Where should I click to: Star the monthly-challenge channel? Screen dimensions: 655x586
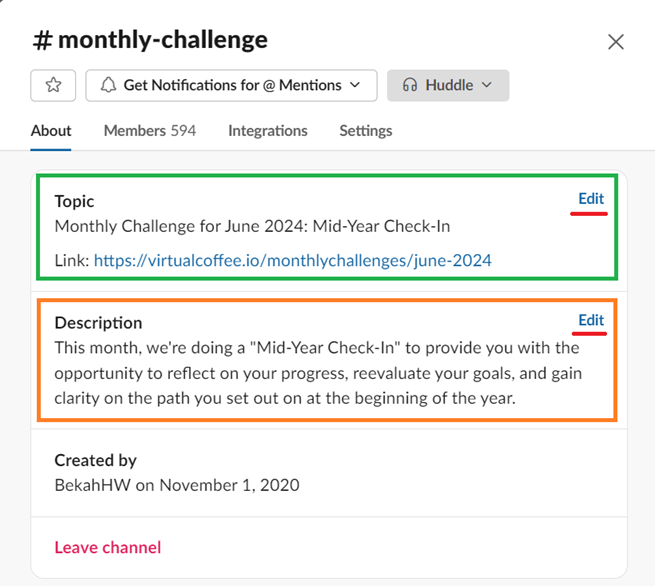pyautogui.click(x=53, y=86)
